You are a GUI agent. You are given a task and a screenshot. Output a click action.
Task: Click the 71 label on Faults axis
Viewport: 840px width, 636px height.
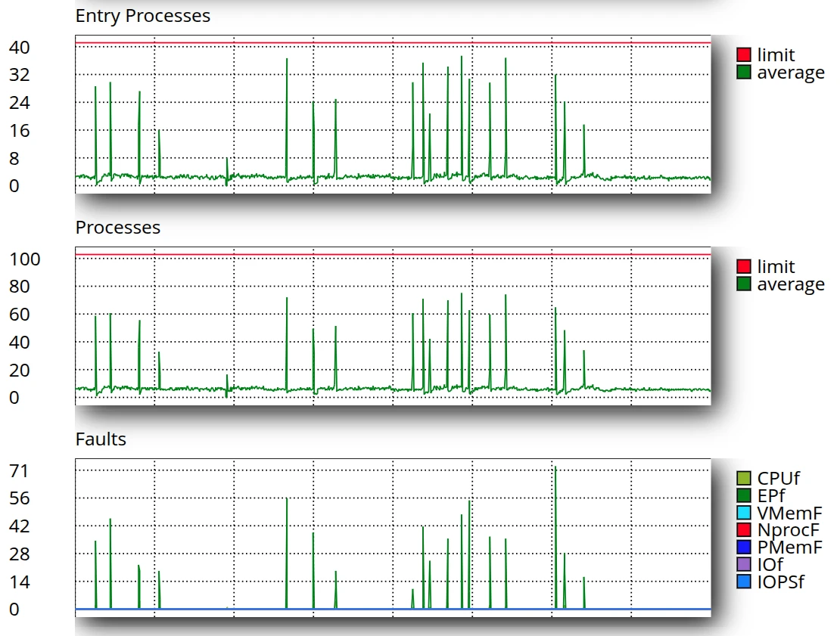pyautogui.click(x=20, y=471)
